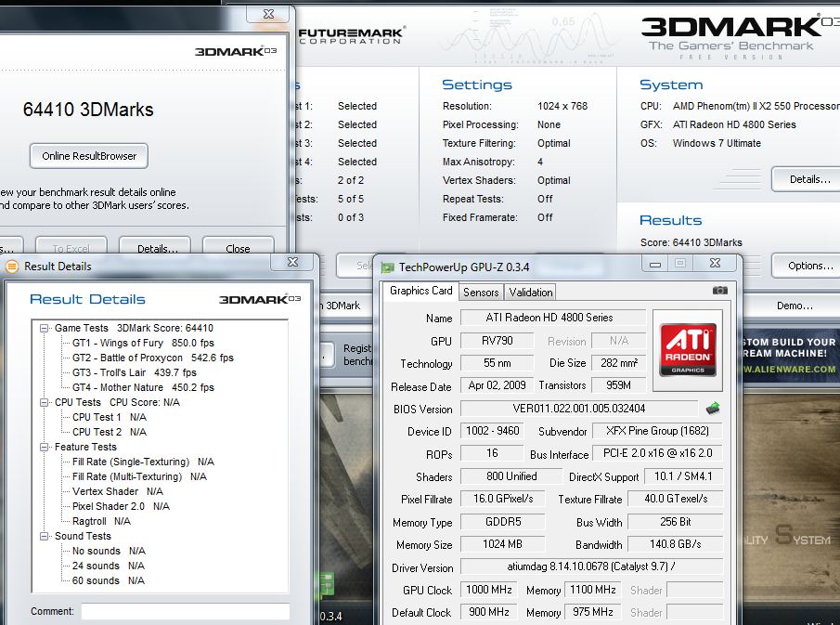Select the Pixel Shader 2.0 row
840x625 pixels.
pyautogui.click(x=121, y=506)
